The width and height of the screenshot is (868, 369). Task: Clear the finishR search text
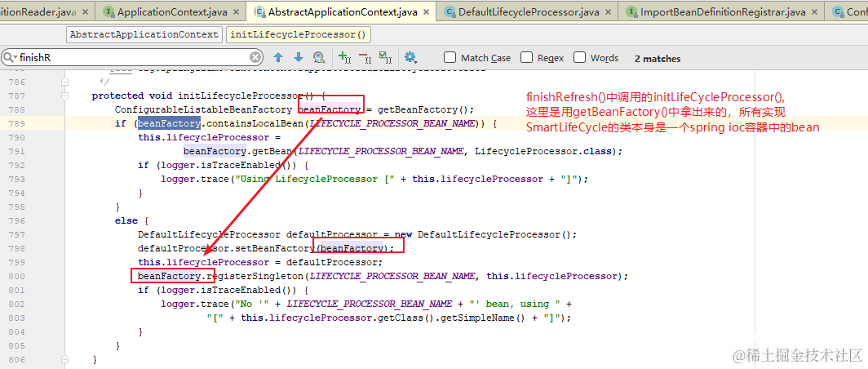(x=255, y=58)
